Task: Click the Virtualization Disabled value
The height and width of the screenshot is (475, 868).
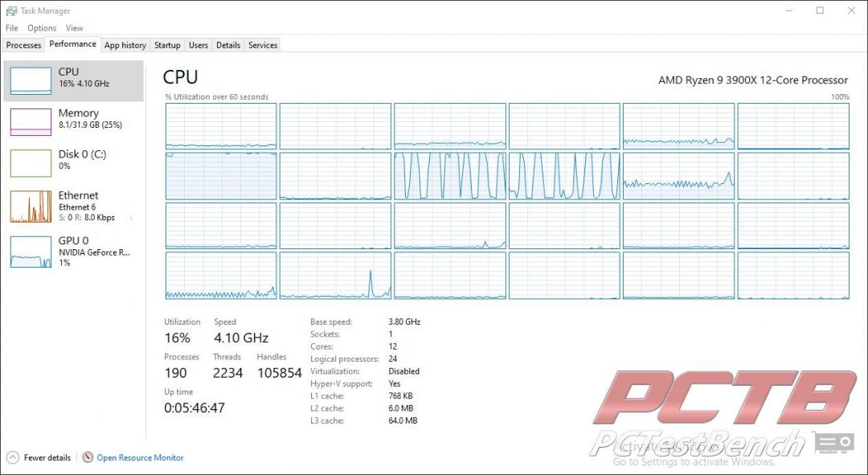Action: pos(403,371)
